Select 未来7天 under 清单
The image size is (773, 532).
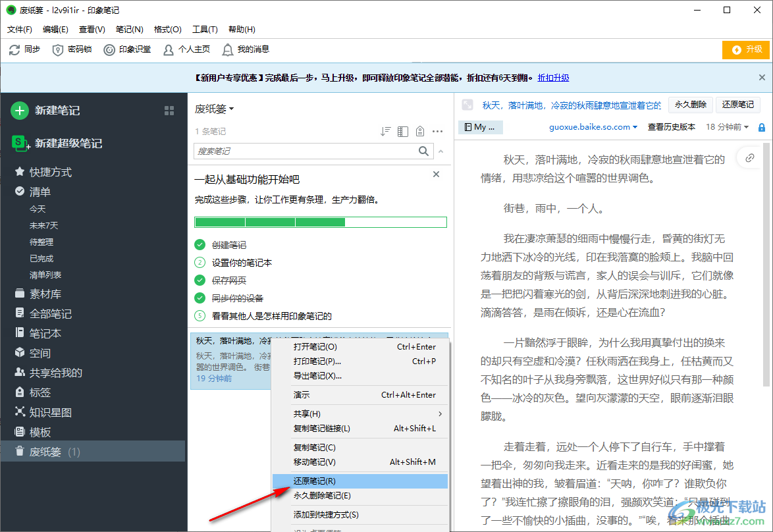44,225
